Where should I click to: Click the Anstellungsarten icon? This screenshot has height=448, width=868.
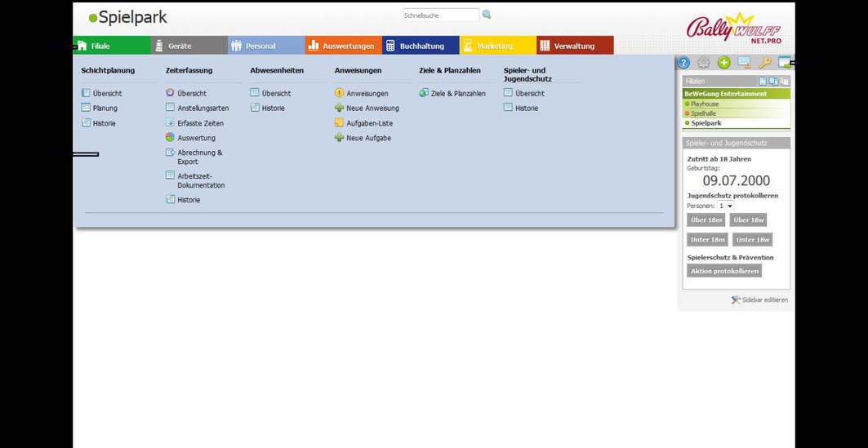click(170, 108)
